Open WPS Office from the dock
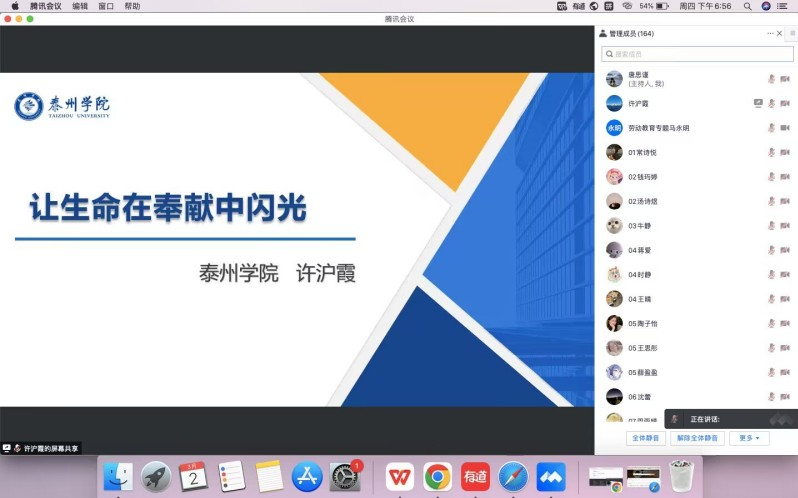 click(x=400, y=476)
